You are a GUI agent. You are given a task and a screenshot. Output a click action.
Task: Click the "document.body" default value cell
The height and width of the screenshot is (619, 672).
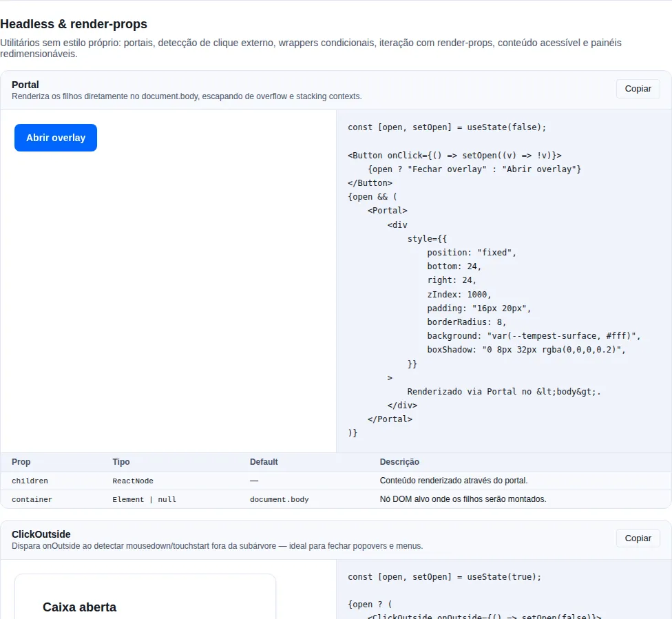point(280,499)
